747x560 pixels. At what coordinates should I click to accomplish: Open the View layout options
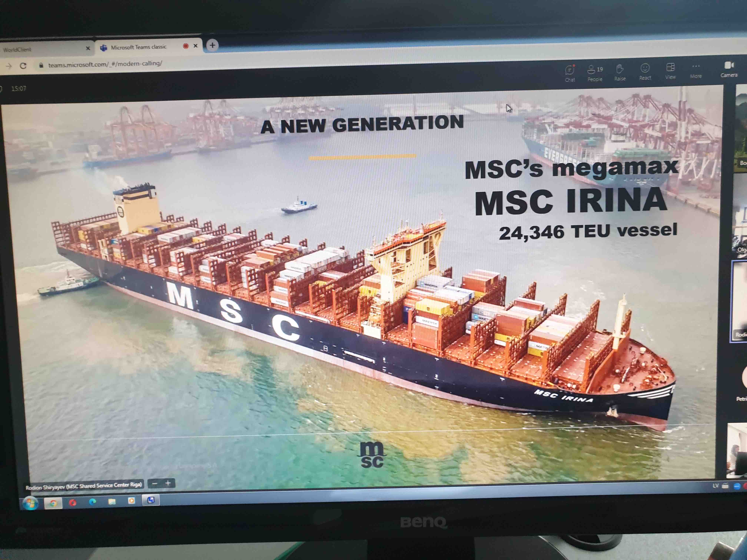(670, 71)
